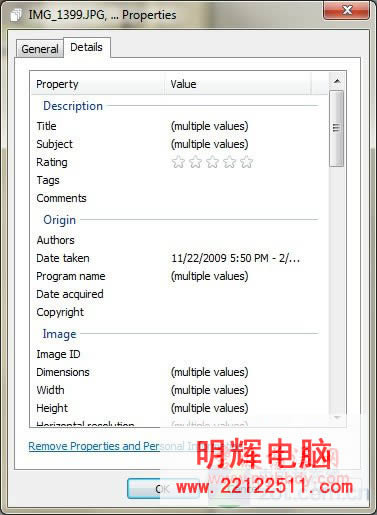Set rating to four stars

point(229,162)
